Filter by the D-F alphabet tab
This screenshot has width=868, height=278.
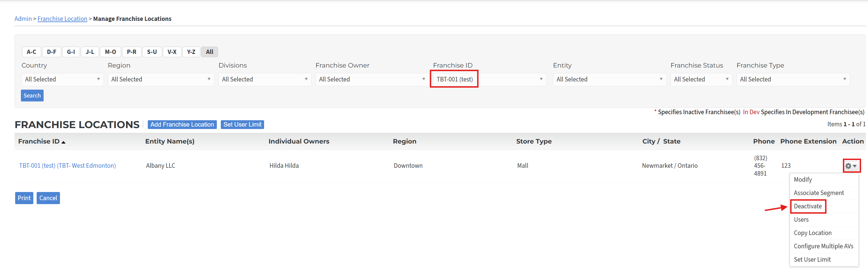click(x=51, y=52)
